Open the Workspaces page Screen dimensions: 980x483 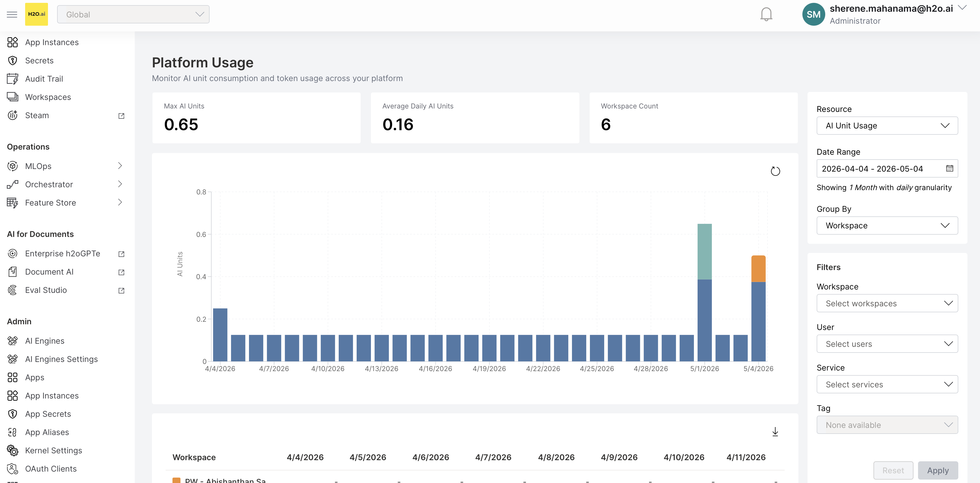point(48,97)
